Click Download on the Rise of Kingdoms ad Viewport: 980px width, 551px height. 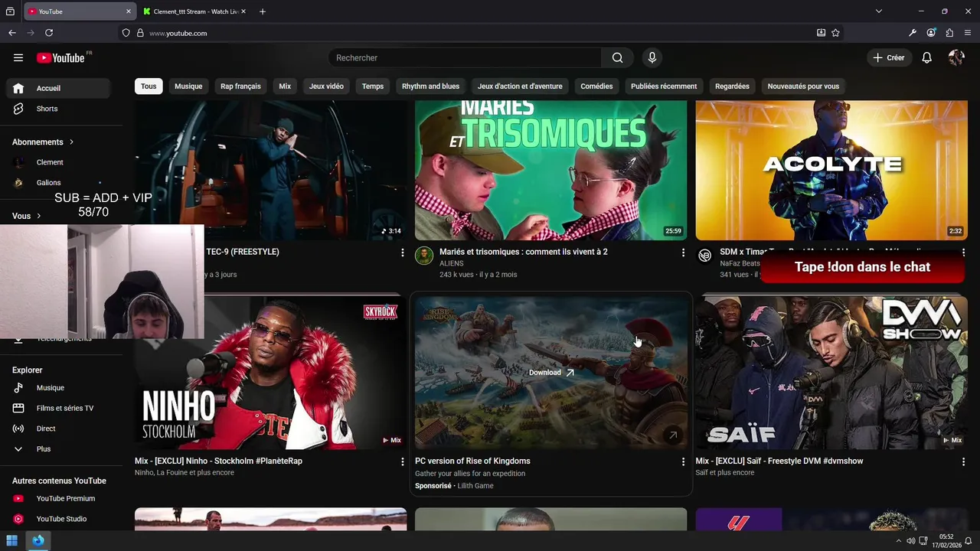coord(550,373)
